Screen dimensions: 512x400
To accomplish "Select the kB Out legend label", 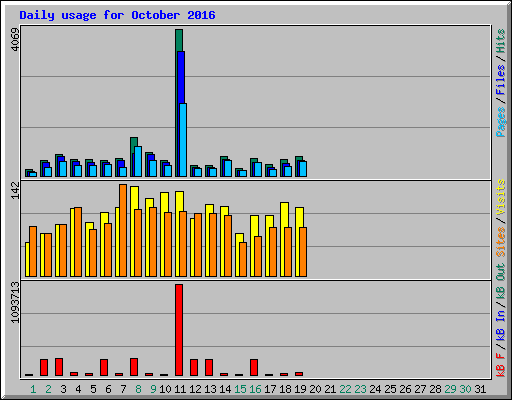I will 500,282.
